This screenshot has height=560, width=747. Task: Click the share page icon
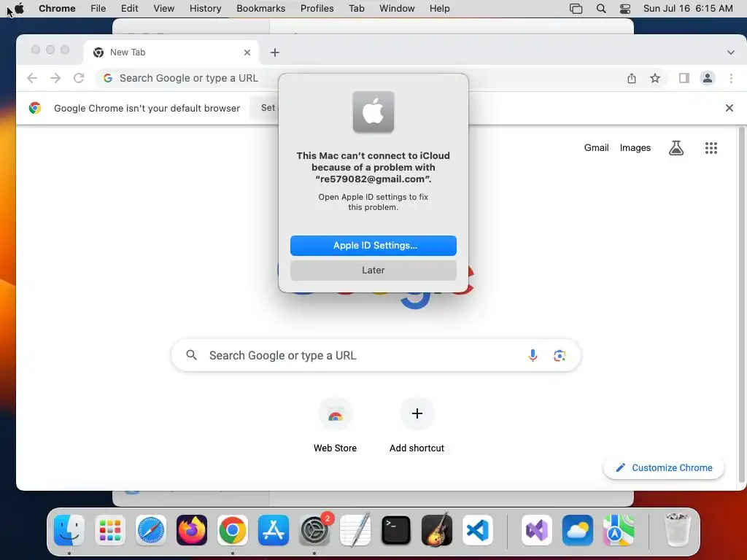[631, 78]
